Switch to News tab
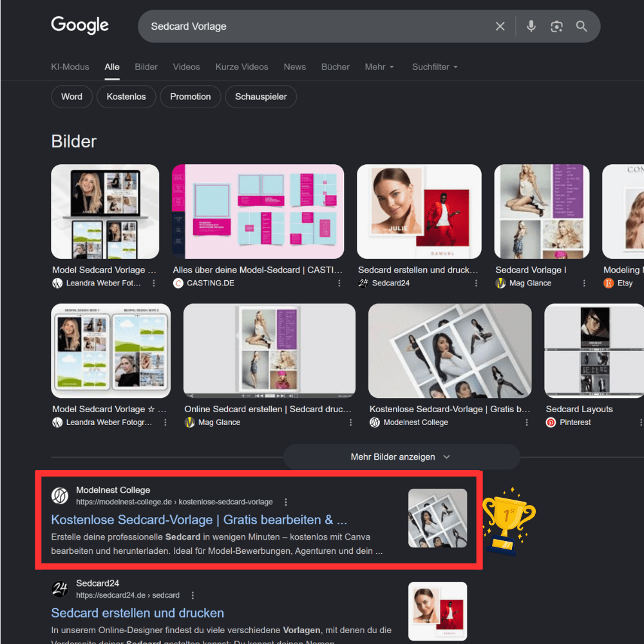 click(x=294, y=66)
